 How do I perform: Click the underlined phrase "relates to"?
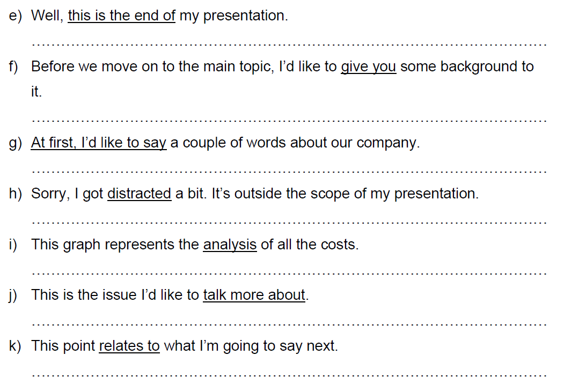coord(129,346)
